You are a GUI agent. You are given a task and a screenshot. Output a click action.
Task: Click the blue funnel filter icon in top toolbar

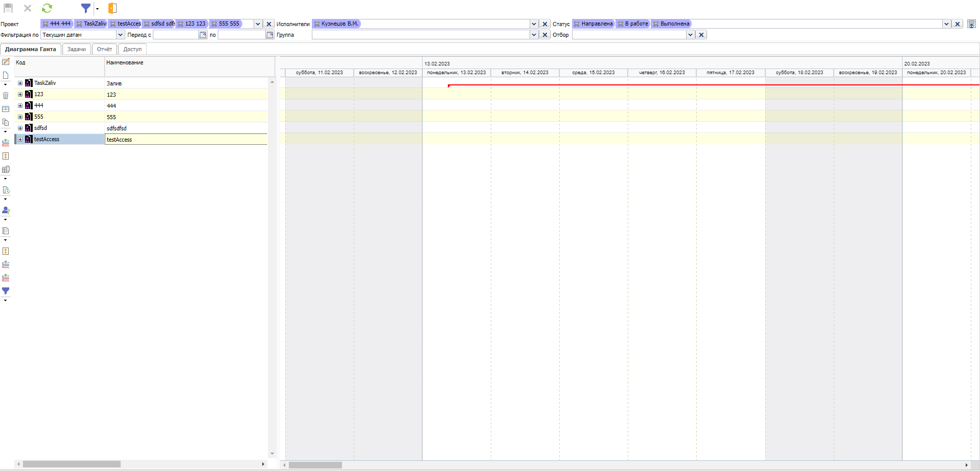85,8
